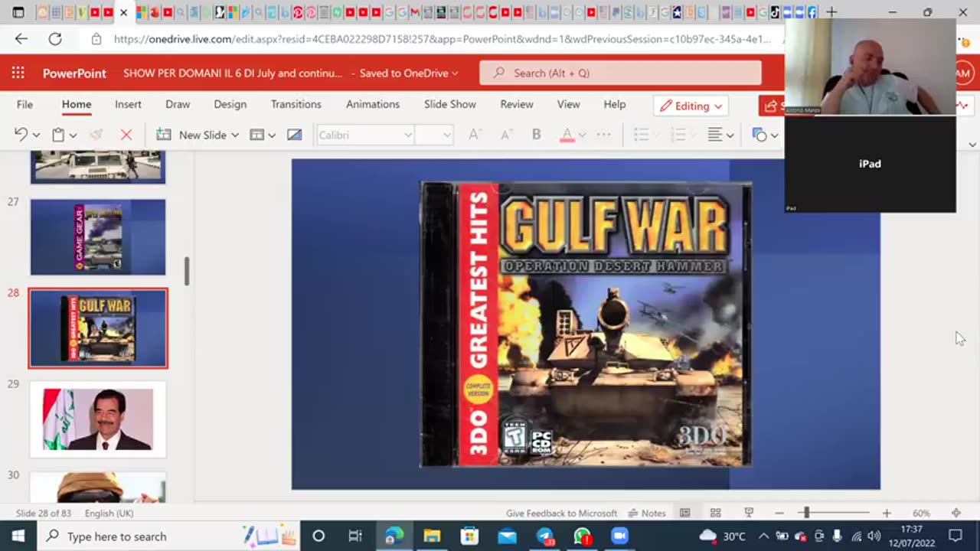Click the Search (Alt + Q) box
Image resolution: width=980 pixels, height=551 pixels.
tap(621, 73)
